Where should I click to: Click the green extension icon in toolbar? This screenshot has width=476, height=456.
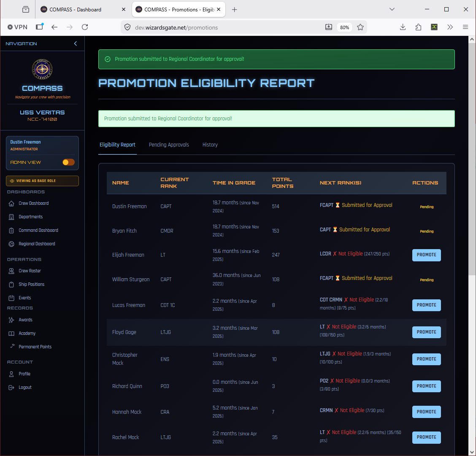click(x=434, y=27)
